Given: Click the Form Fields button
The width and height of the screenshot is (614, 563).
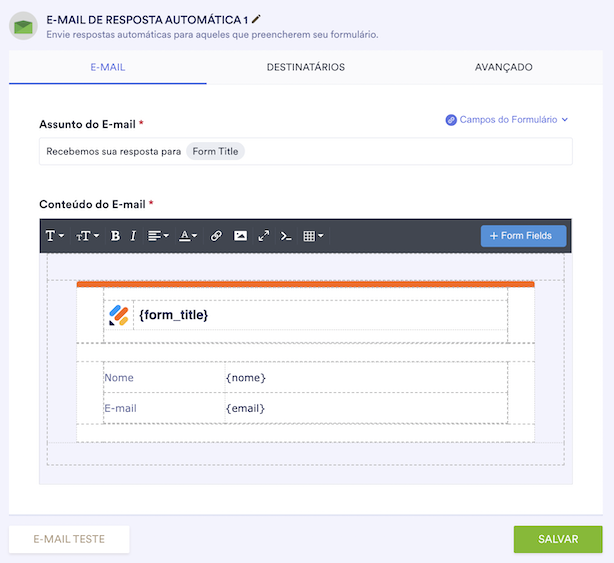Looking at the screenshot, I should pyautogui.click(x=523, y=236).
